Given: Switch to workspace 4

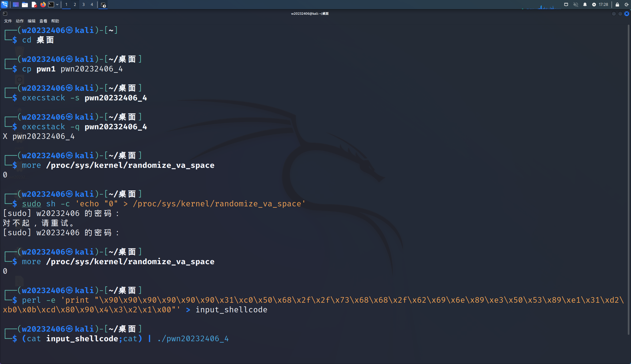Looking at the screenshot, I should 92,5.
